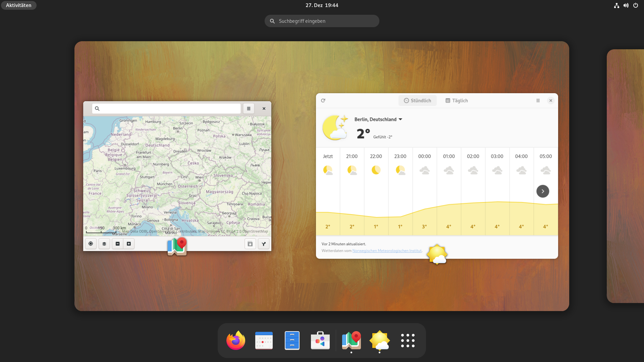Toggle to the Täglich forecast view
The width and height of the screenshot is (644, 362).
click(x=456, y=100)
